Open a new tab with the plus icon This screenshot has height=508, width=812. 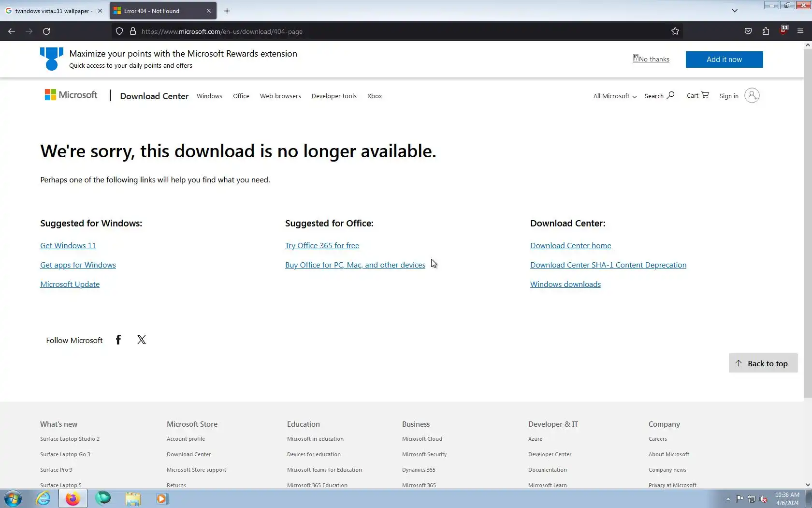pos(227,11)
